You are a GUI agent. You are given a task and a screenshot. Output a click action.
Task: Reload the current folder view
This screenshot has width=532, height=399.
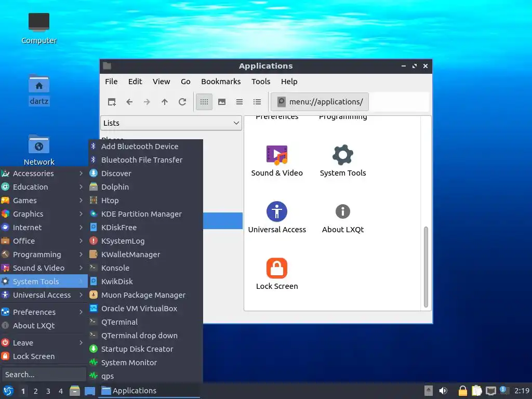click(182, 102)
